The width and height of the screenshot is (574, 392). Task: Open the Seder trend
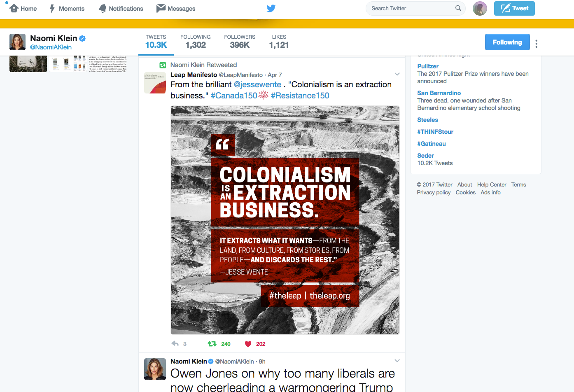click(x=425, y=156)
